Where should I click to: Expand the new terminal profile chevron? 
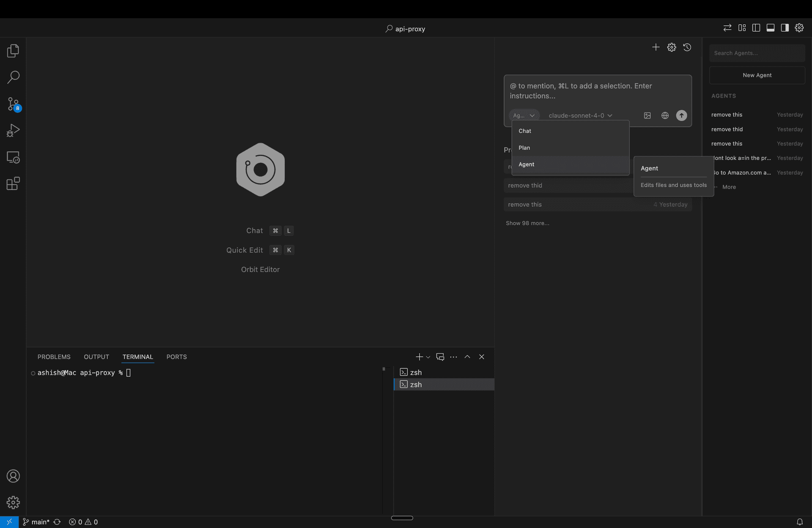point(427,357)
